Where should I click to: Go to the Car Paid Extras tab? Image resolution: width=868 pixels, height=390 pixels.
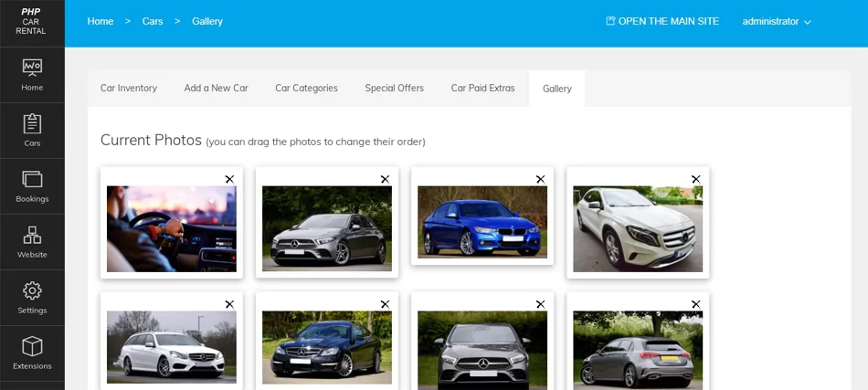[482, 88]
